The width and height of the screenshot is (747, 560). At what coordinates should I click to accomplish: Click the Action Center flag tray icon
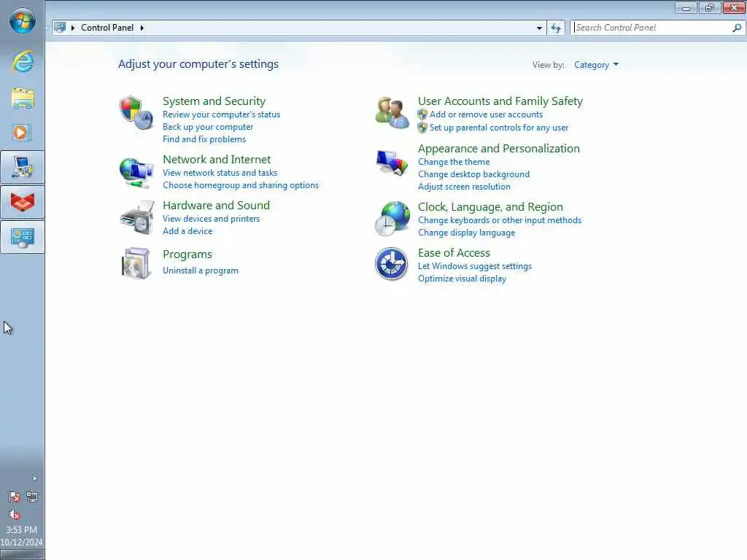(x=15, y=497)
